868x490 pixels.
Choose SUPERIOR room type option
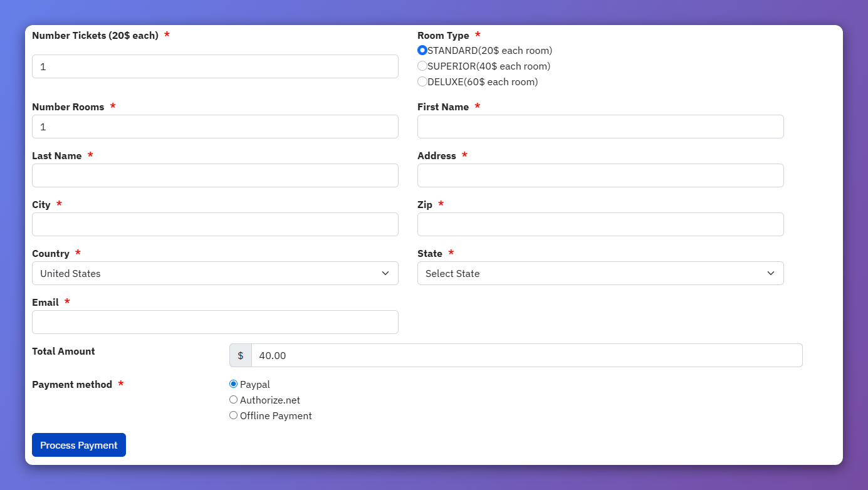[x=422, y=66]
